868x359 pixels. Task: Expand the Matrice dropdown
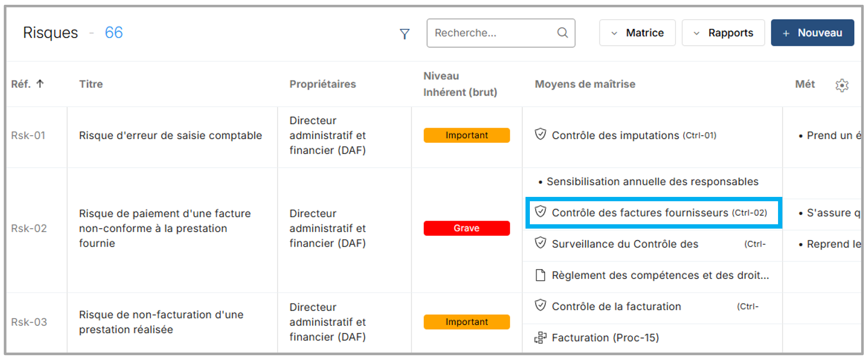click(637, 33)
